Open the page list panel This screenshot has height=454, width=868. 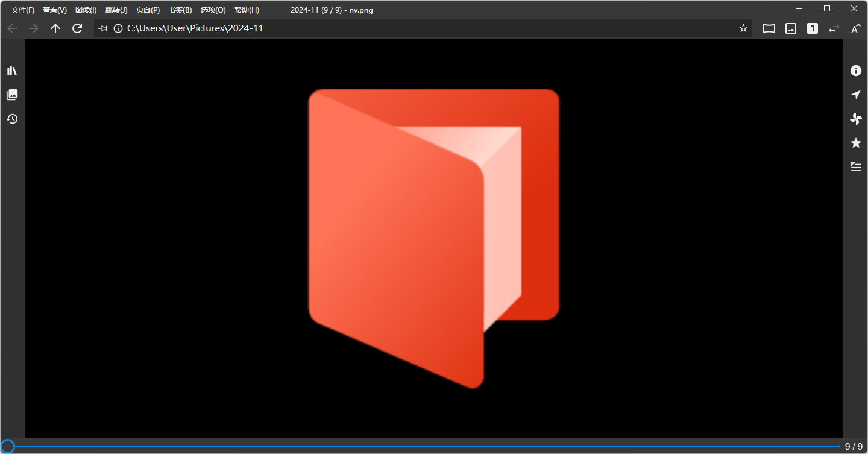(12, 95)
